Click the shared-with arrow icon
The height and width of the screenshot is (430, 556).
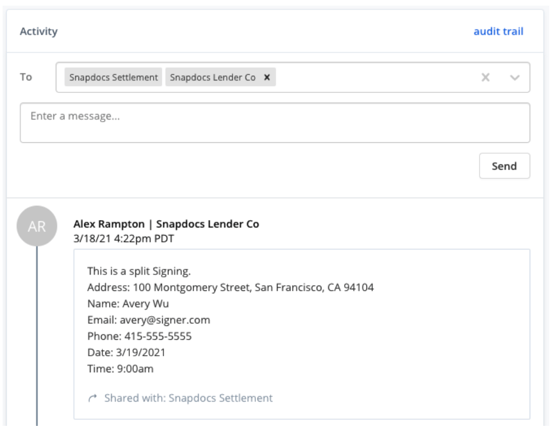point(93,398)
